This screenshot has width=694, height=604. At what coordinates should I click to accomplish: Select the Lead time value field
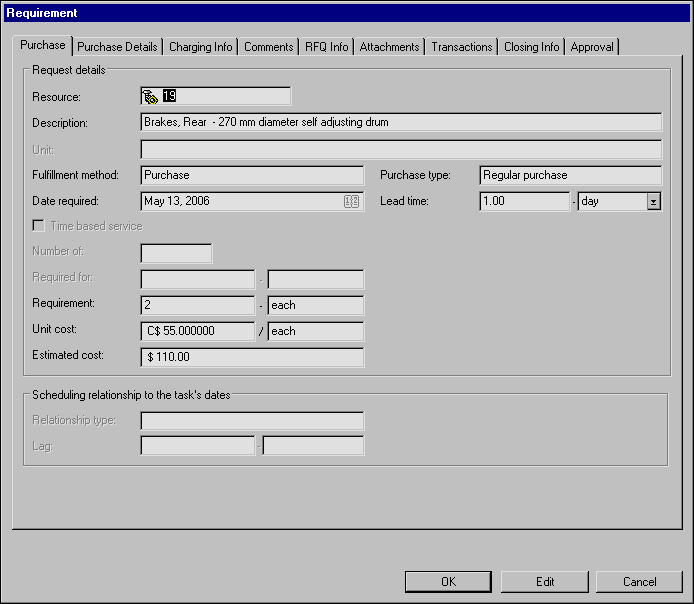click(523, 201)
